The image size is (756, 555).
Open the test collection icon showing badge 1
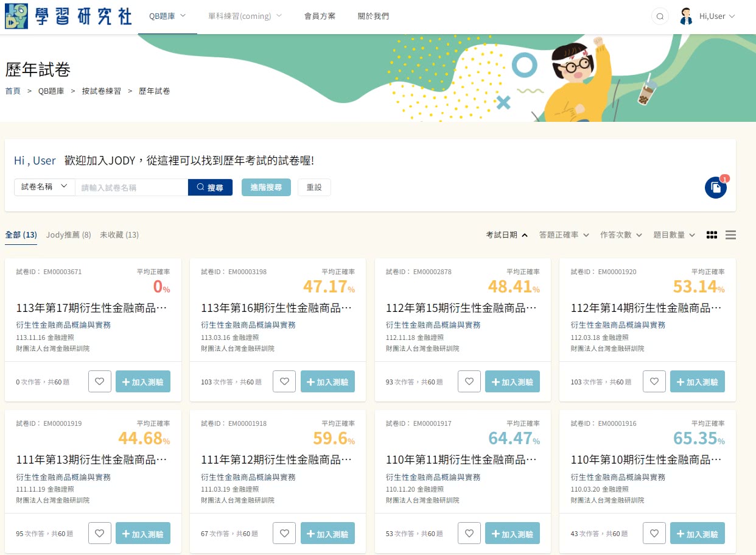click(716, 187)
